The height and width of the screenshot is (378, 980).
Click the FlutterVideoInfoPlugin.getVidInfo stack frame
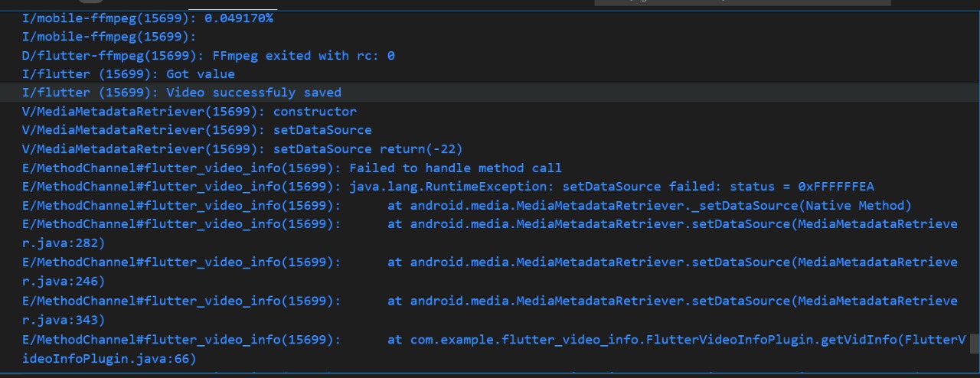494,340
